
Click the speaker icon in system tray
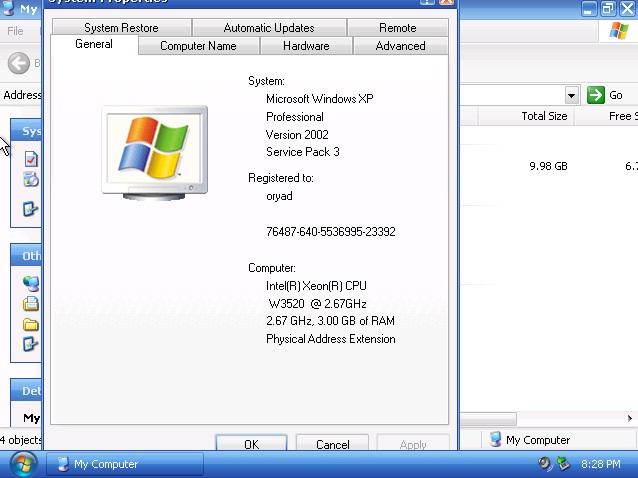point(544,464)
